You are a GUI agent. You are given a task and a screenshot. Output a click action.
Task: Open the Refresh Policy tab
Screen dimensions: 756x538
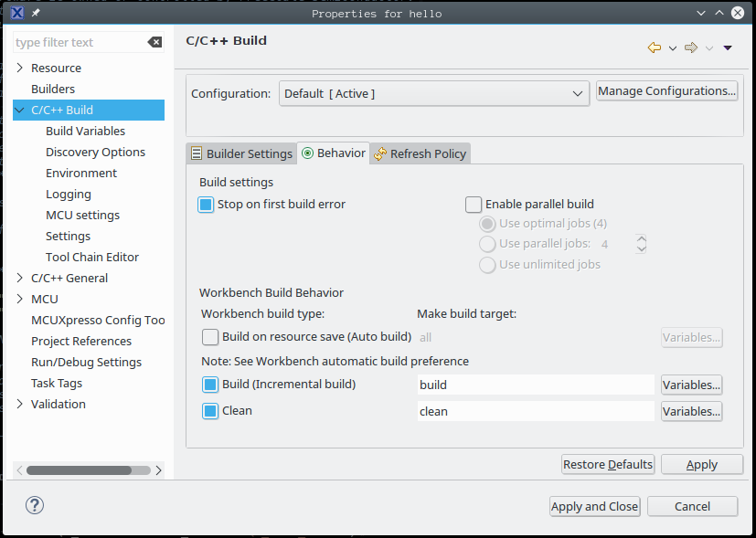click(x=421, y=153)
